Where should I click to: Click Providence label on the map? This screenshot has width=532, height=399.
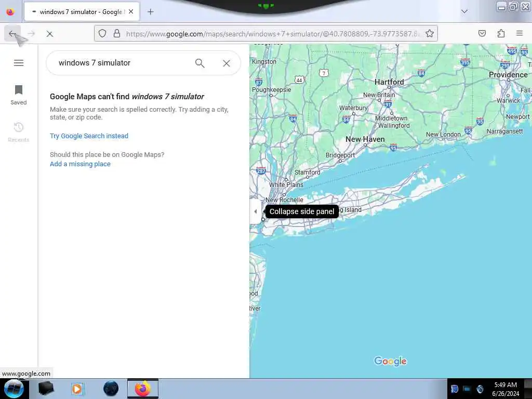(x=508, y=75)
